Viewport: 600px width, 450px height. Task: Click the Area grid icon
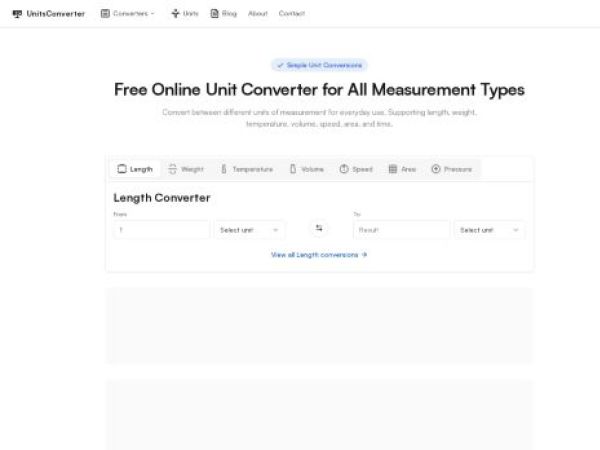(393, 169)
